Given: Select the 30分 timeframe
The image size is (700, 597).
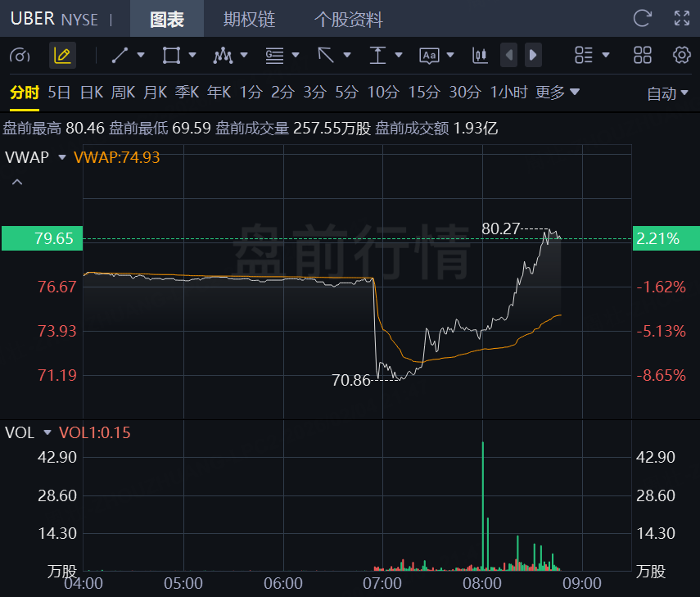Looking at the screenshot, I should point(465,93).
